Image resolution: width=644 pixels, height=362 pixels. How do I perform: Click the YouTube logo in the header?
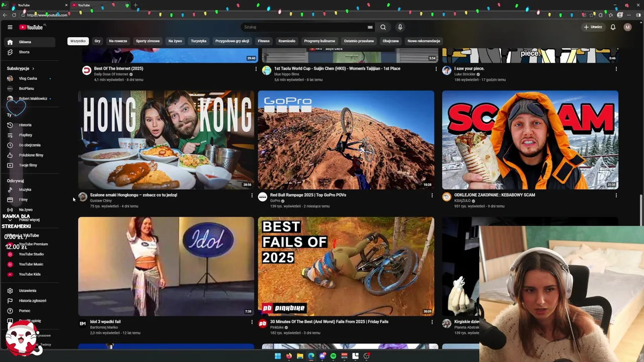pyautogui.click(x=31, y=27)
